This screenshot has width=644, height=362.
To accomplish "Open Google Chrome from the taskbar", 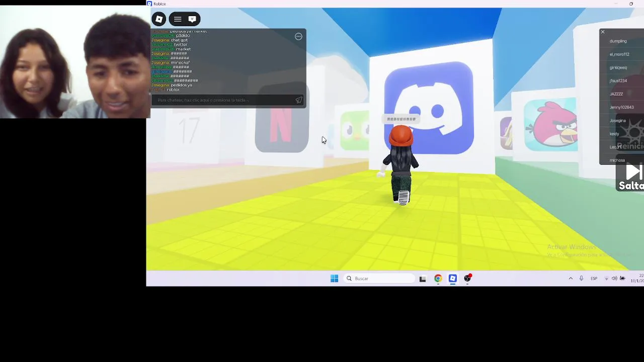I will (438, 279).
